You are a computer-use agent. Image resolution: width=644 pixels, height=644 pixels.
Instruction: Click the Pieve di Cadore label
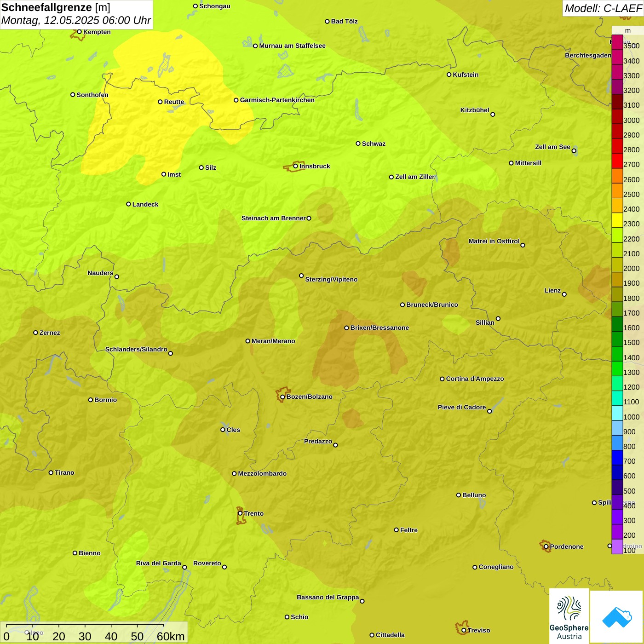pyautogui.click(x=462, y=407)
